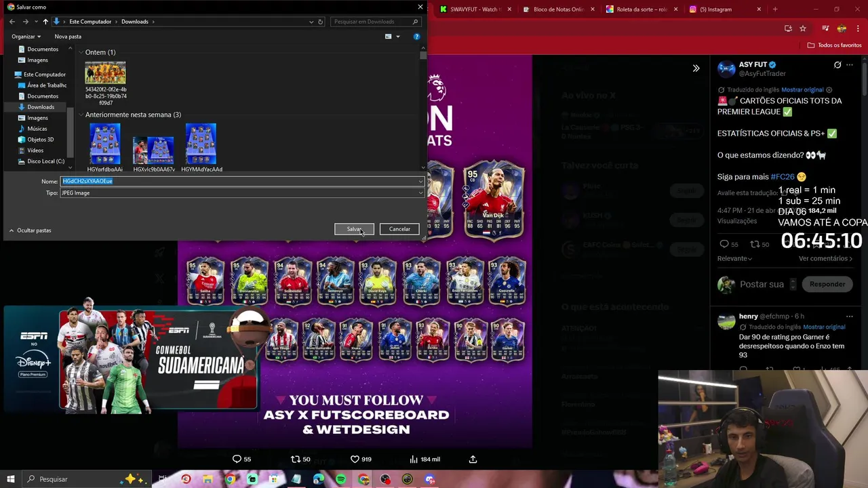The height and width of the screenshot is (488, 868).
Task: Refresh the Downloads folder view
Action: point(321,22)
